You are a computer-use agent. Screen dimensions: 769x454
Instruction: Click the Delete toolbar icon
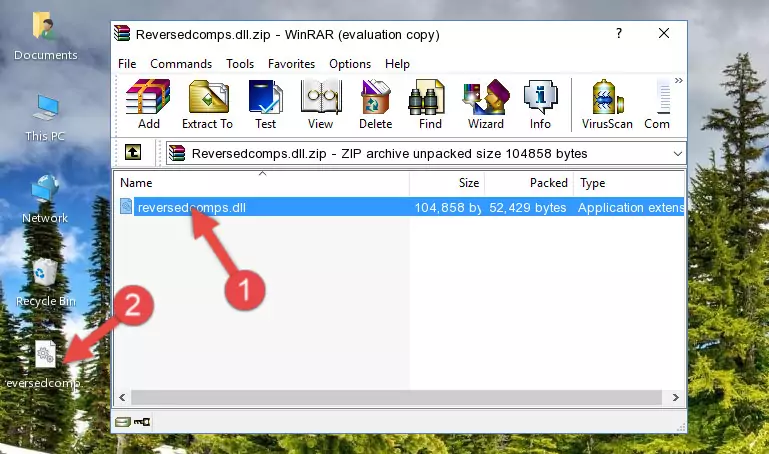coord(376,104)
